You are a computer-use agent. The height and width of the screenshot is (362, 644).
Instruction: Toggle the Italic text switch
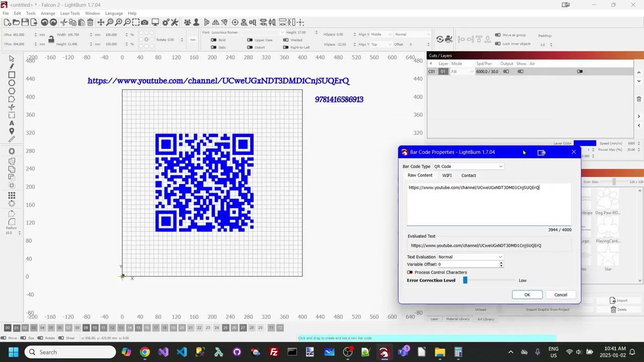(213, 47)
